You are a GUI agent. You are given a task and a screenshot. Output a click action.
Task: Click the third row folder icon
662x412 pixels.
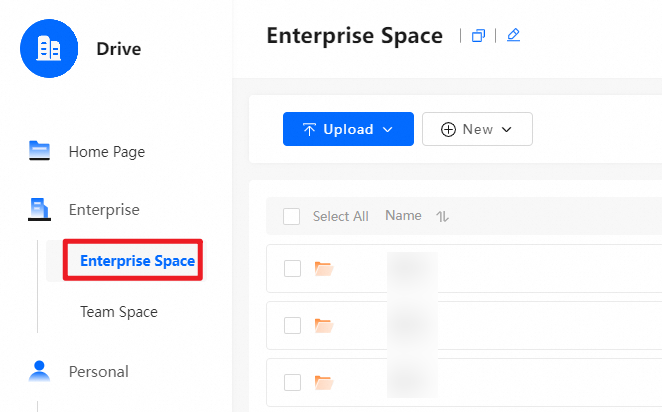(x=323, y=382)
